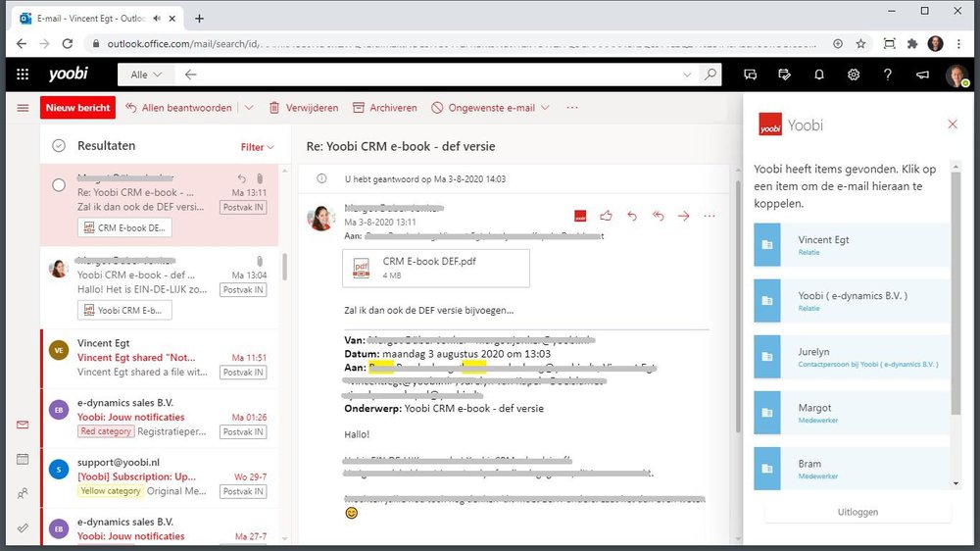Click the megaphone feedback icon
Screen dimensions: 980x551
click(922, 75)
